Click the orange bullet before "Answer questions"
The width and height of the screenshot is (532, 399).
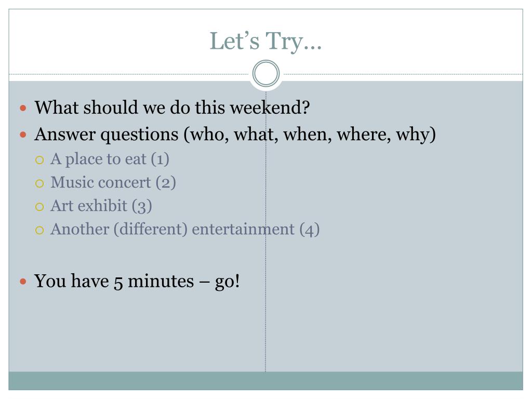pyautogui.click(x=23, y=135)
